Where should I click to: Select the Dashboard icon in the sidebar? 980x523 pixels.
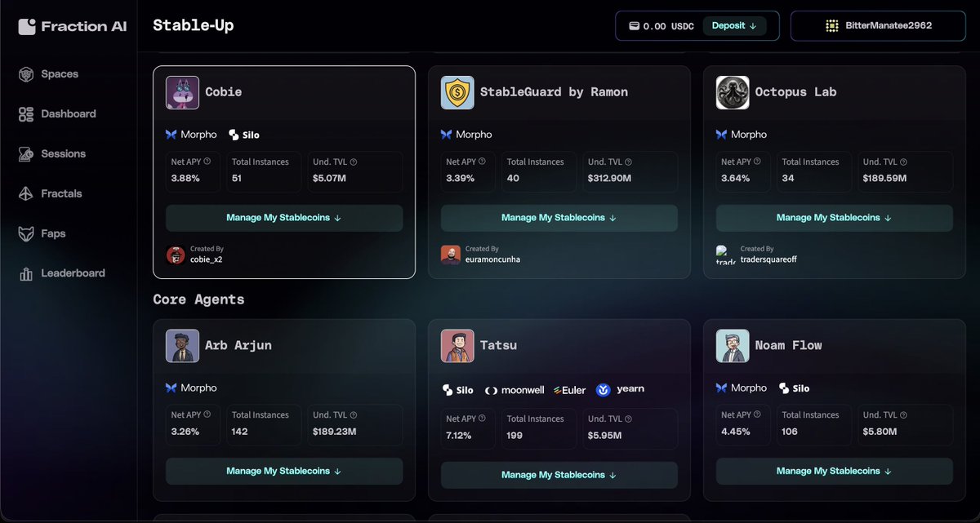26,113
